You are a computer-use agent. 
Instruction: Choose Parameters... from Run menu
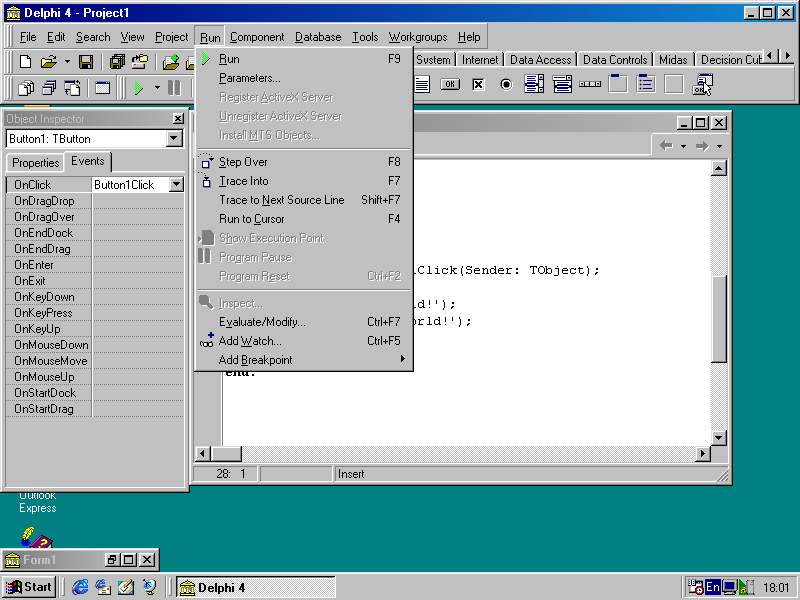pos(304,78)
